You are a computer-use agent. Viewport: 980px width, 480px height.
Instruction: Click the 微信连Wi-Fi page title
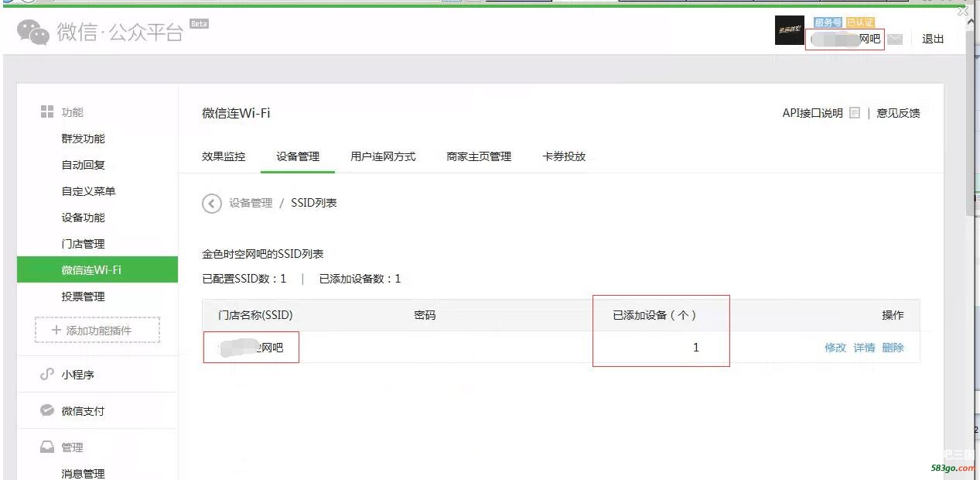(236, 113)
